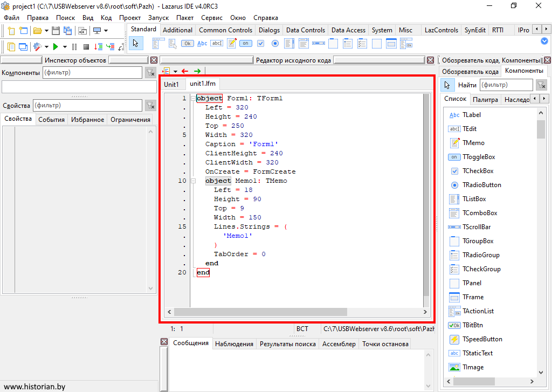552x392 pixels.
Task: Collapse the Memo1 object code fold
Action: 193,181
